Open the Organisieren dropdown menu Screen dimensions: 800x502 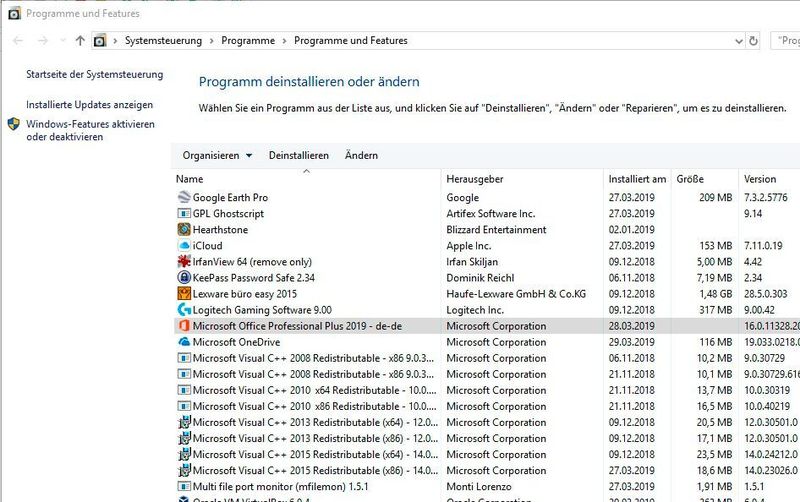click(x=217, y=156)
